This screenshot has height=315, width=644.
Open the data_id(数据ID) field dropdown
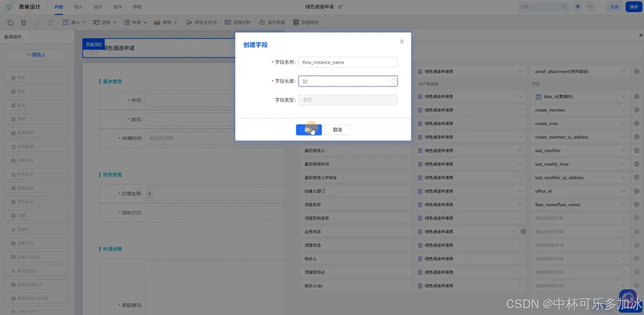(x=580, y=97)
